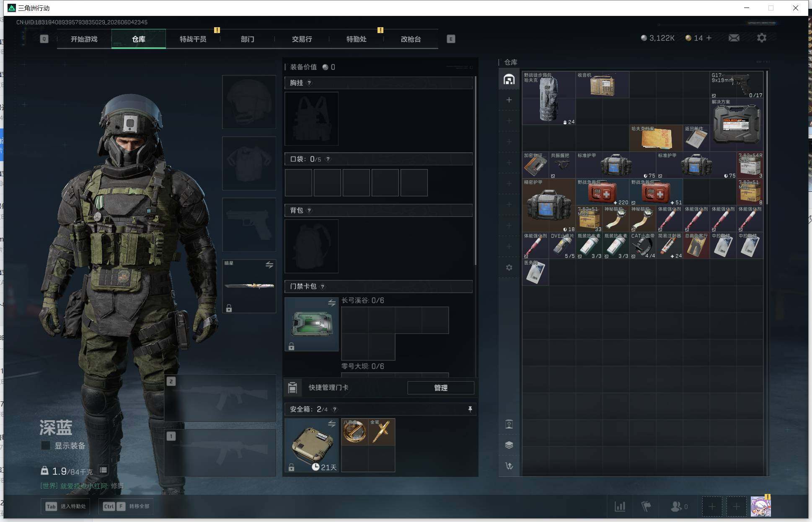The height and width of the screenshot is (522, 812).
Task: Click the 进入特勤处 Tab shortcut button
Action: 65,506
